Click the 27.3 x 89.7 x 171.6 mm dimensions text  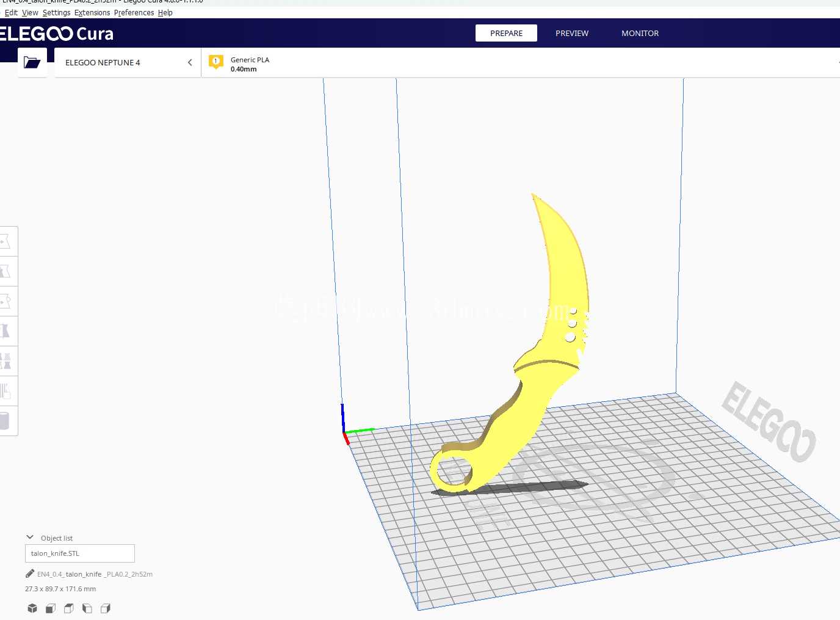(x=60, y=589)
